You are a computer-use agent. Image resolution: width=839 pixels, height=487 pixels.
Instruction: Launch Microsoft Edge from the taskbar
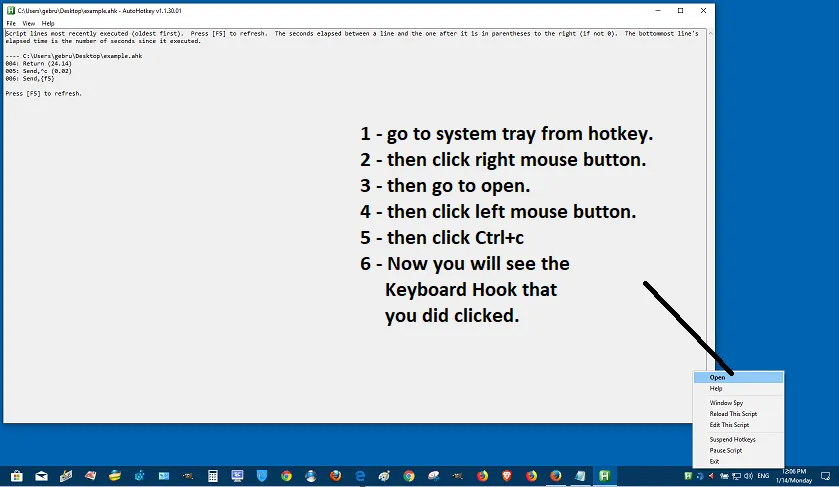coord(360,475)
